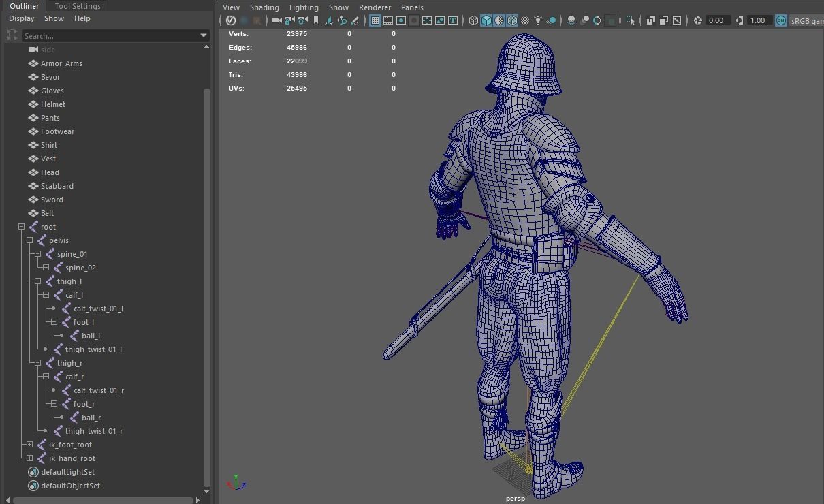The image size is (824, 504).
Task: Click the Use All Lights bulb icon
Action: click(x=538, y=20)
